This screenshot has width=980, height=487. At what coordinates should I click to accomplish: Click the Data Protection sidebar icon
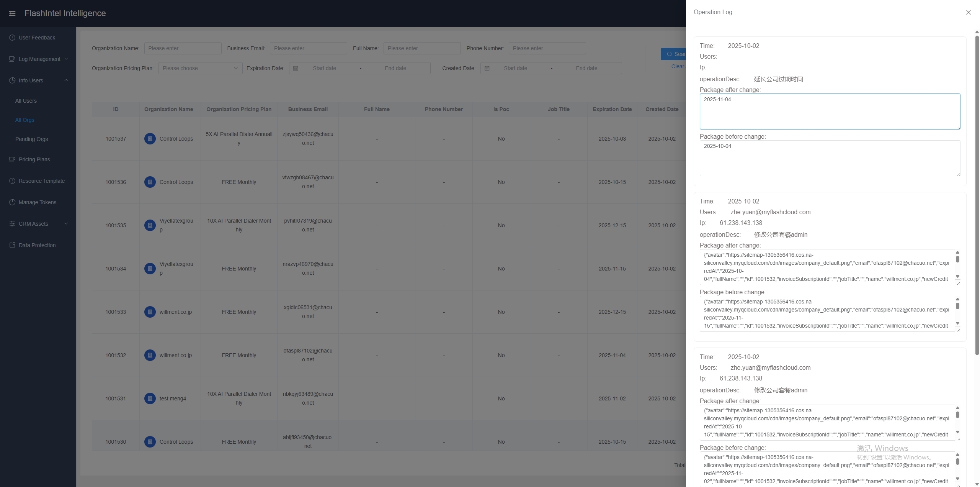coord(12,245)
